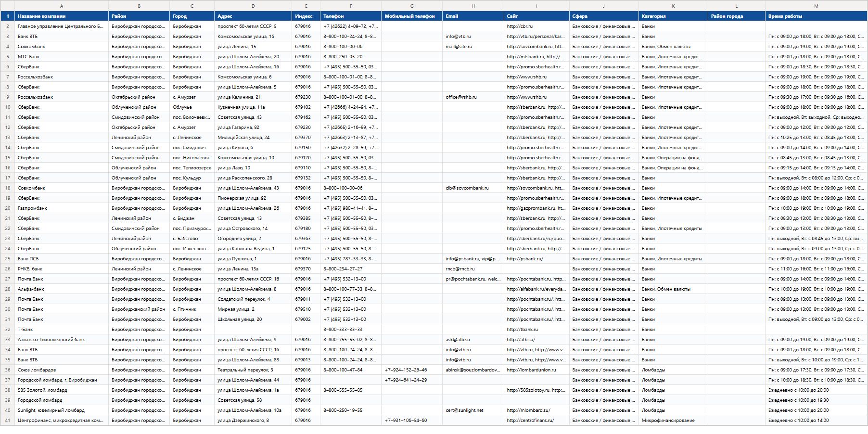Select the 'Совкомбанк' cell in row 4
The image size is (868, 434).
coord(62,47)
